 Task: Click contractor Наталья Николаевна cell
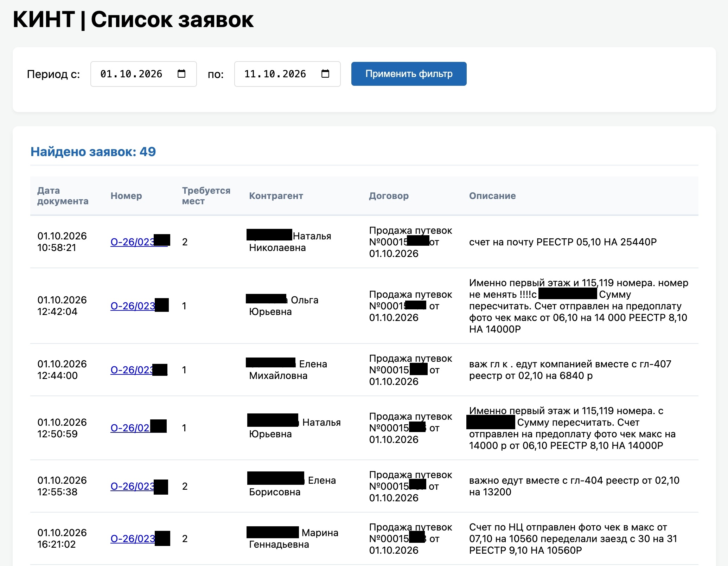pos(290,242)
